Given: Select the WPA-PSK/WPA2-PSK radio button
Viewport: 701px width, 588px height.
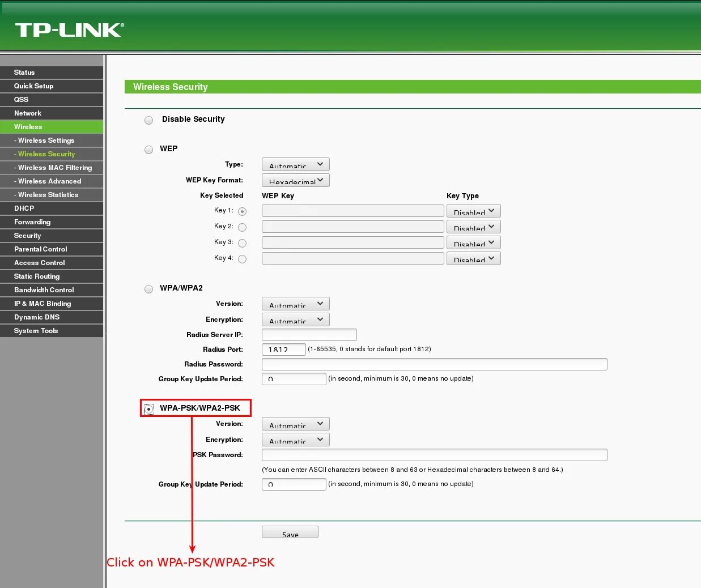Looking at the screenshot, I should pos(149,409).
